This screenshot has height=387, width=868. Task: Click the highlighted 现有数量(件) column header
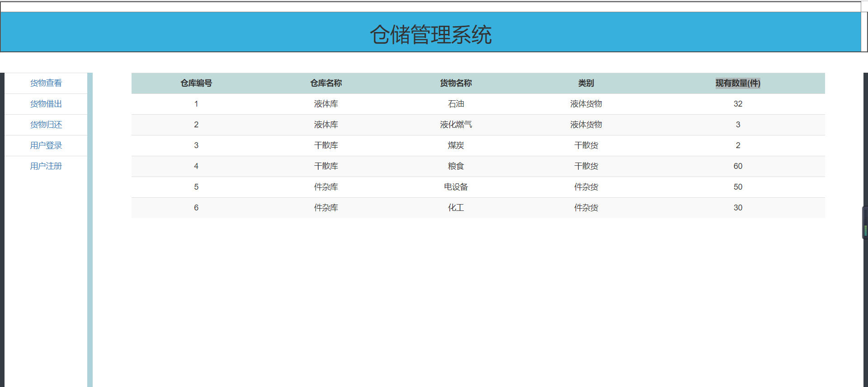[x=737, y=83]
